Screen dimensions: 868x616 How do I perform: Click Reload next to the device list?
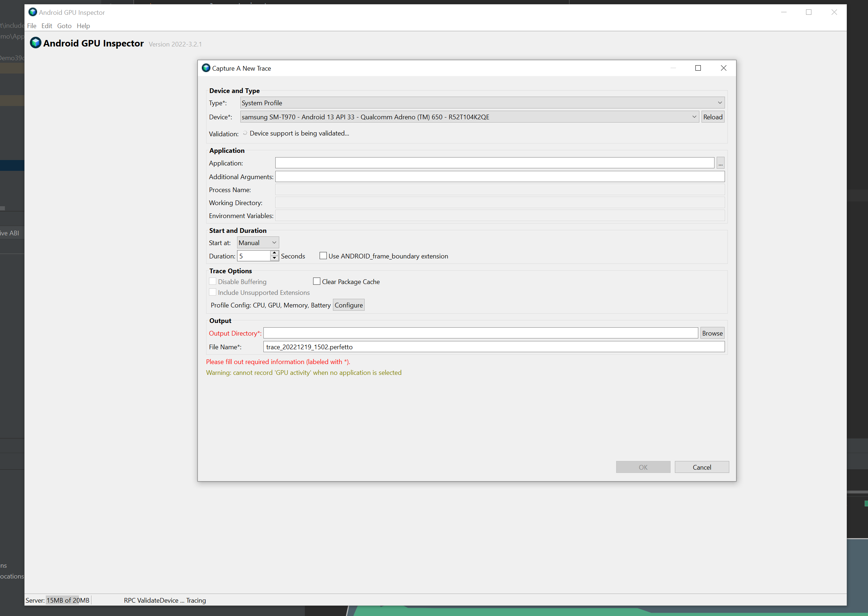pos(713,117)
